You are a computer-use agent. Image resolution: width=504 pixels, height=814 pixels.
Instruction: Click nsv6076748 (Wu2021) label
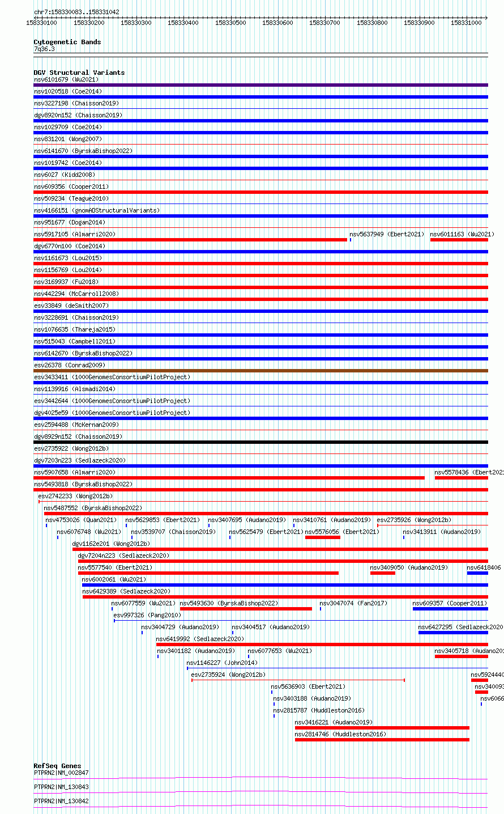click(89, 532)
